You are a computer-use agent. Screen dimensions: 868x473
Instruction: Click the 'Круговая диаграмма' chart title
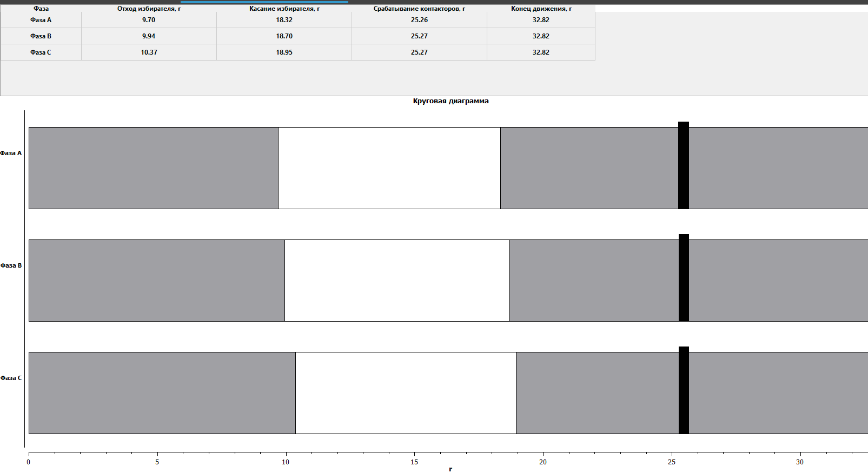(450, 101)
